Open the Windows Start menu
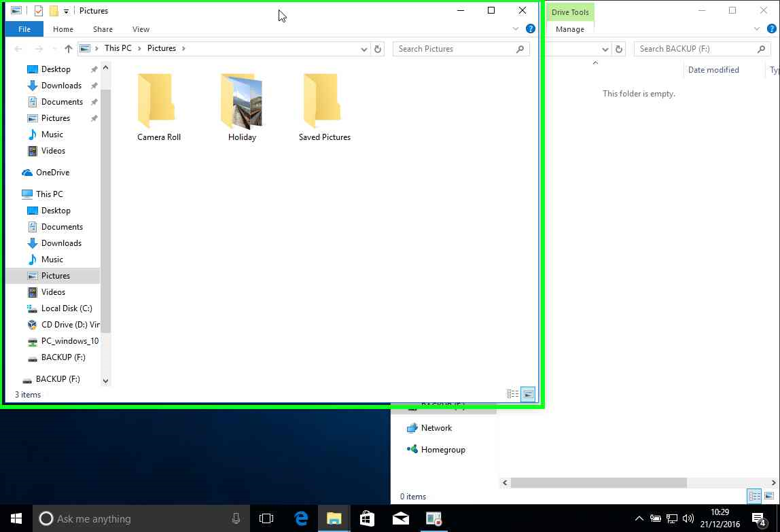This screenshot has height=532, width=780. pos(16,518)
